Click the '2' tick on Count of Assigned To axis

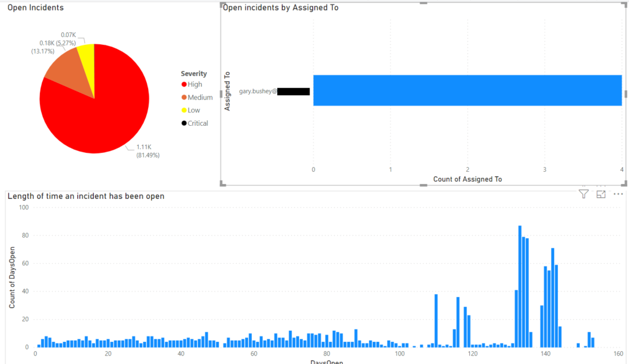467,169
